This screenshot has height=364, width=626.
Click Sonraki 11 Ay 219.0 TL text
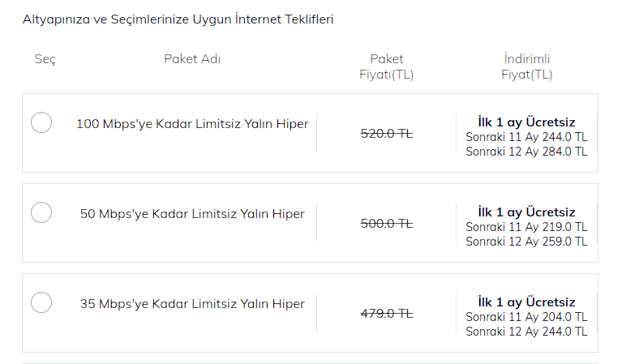(526, 227)
